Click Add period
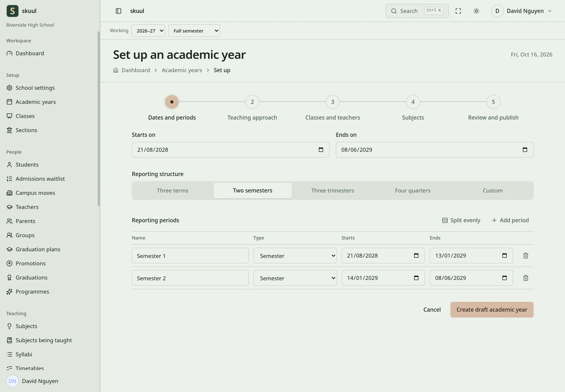Viewport: 565px width, 392px height. (510, 220)
